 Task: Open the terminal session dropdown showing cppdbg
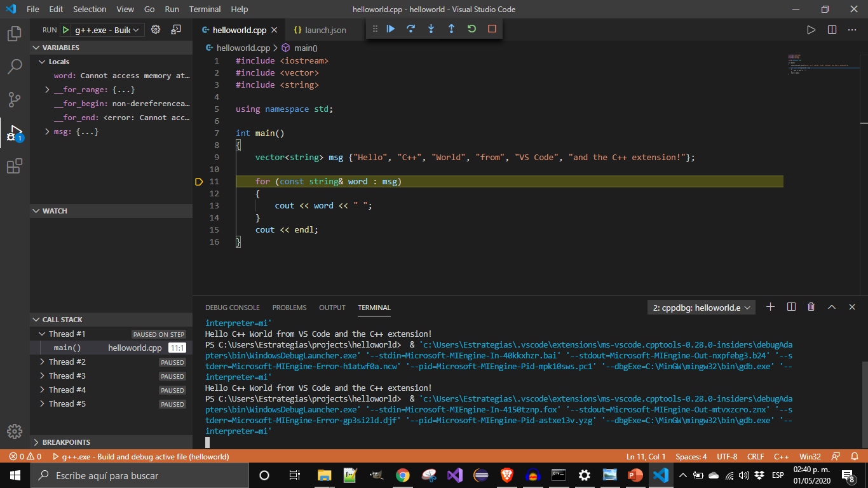(701, 306)
